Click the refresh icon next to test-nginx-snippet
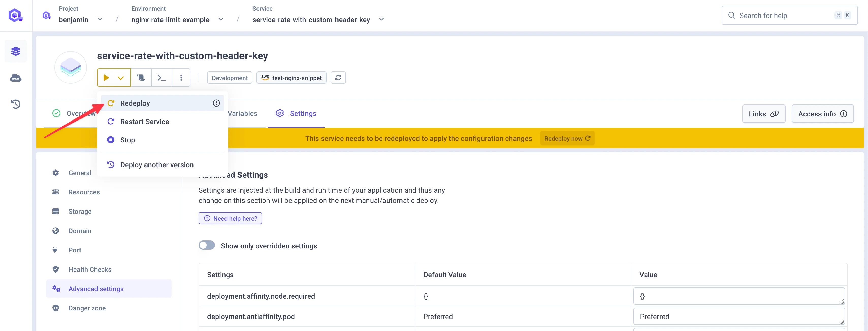 (338, 78)
